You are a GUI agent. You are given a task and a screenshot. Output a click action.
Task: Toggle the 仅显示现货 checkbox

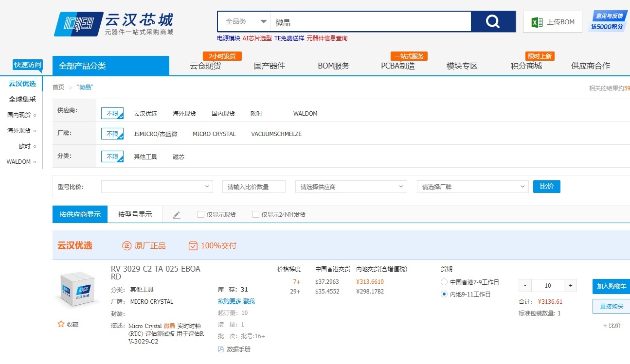tap(201, 214)
